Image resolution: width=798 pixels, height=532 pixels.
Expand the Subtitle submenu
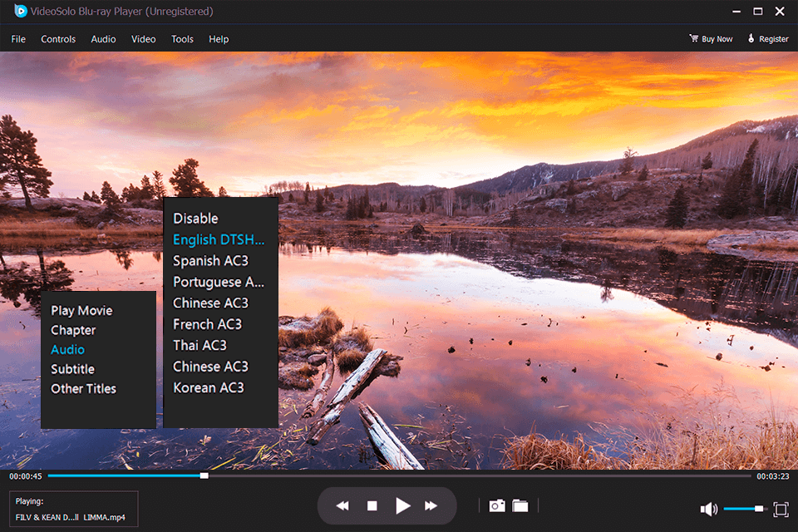[x=72, y=368]
